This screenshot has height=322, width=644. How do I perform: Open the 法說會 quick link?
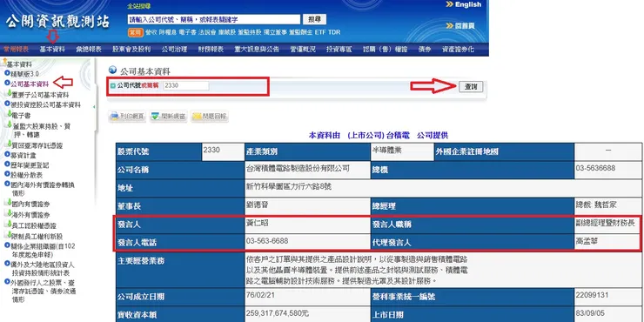pos(207,32)
